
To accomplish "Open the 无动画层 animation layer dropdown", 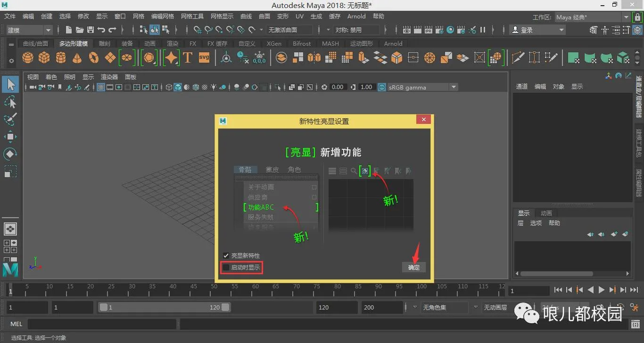I will coord(496,307).
